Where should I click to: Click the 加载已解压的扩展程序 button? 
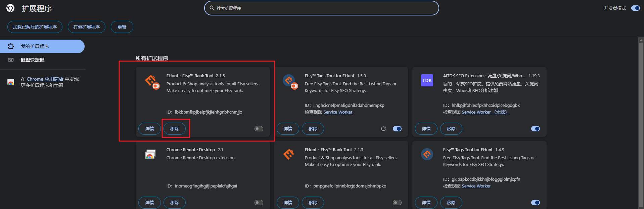pos(35,27)
